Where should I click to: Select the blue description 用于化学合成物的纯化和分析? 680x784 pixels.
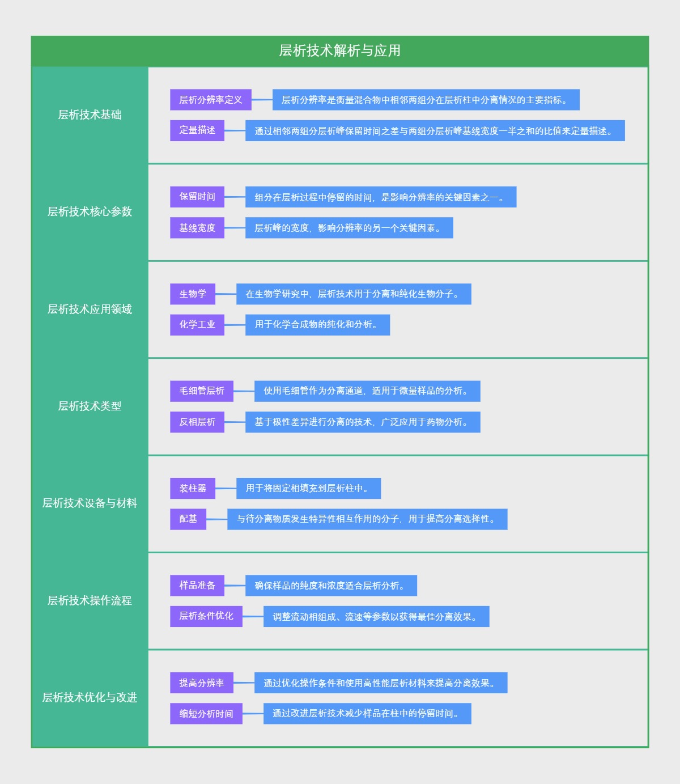(317, 325)
